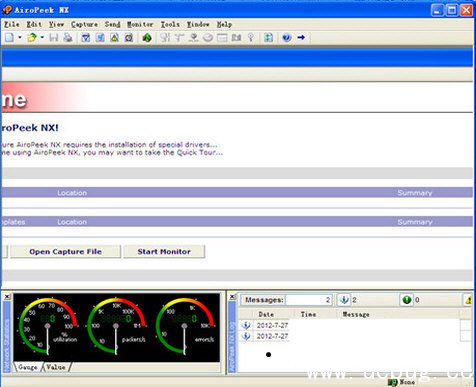Switch to the Value tab
The height and width of the screenshot is (387, 476).
pyautogui.click(x=56, y=367)
